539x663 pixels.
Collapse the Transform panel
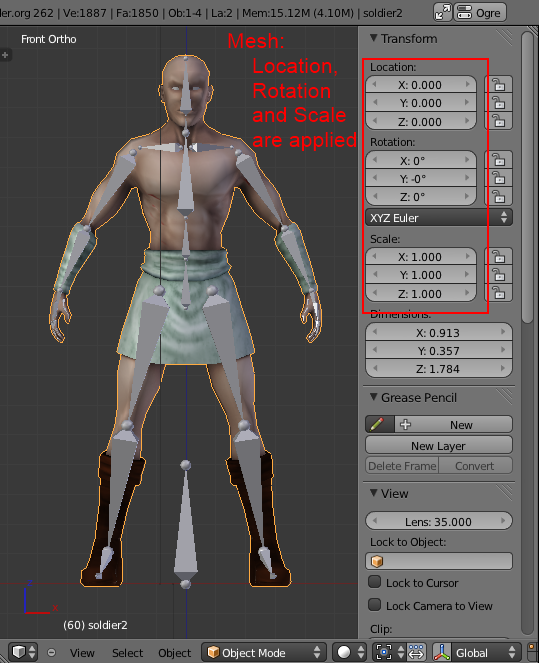[374, 38]
